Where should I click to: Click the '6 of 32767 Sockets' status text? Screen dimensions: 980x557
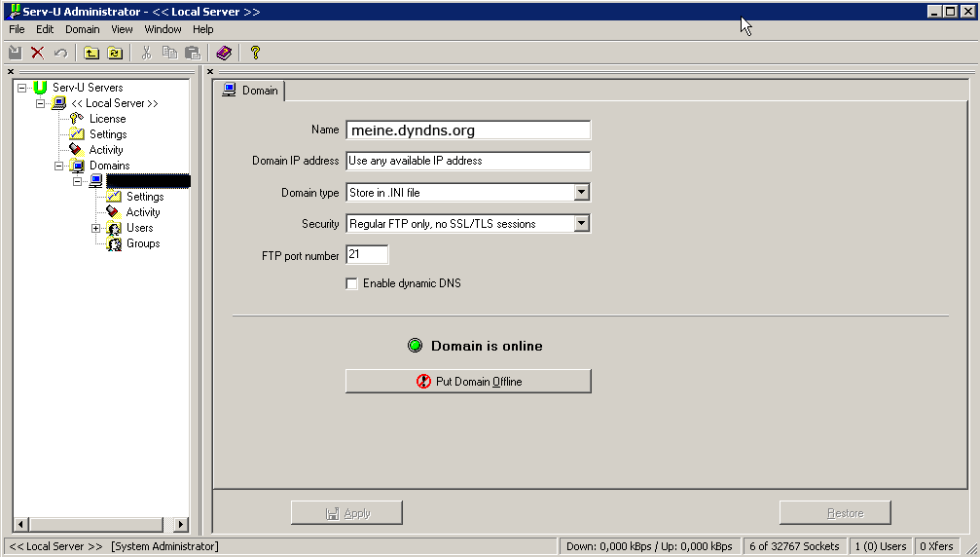(794, 546)
